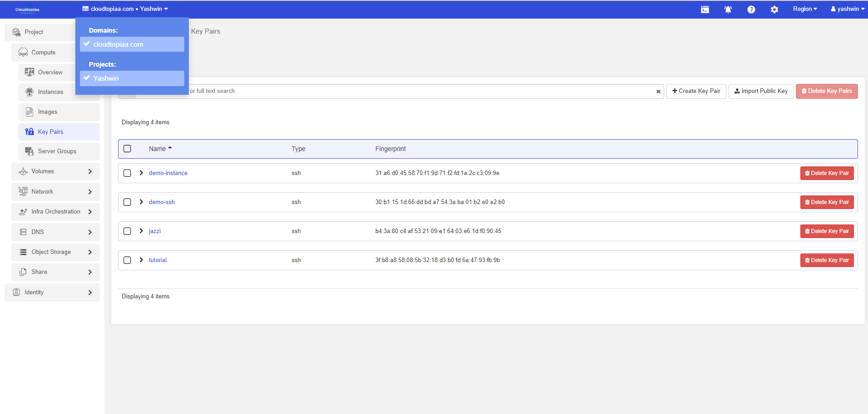
Task: Expand the jazzi key pair details
Action: pos(141,231)
